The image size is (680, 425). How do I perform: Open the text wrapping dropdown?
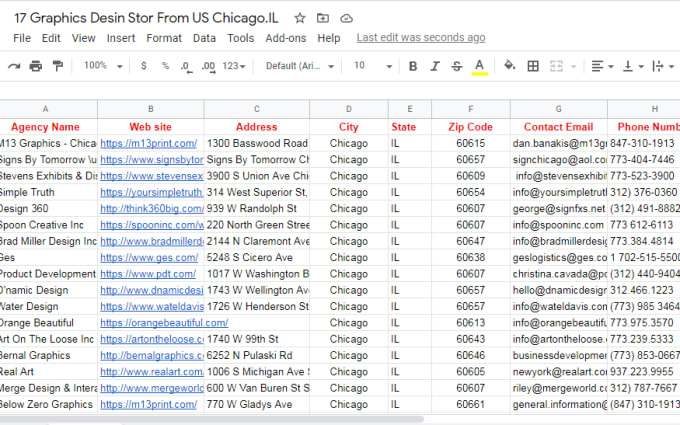(x=664, y=66)
